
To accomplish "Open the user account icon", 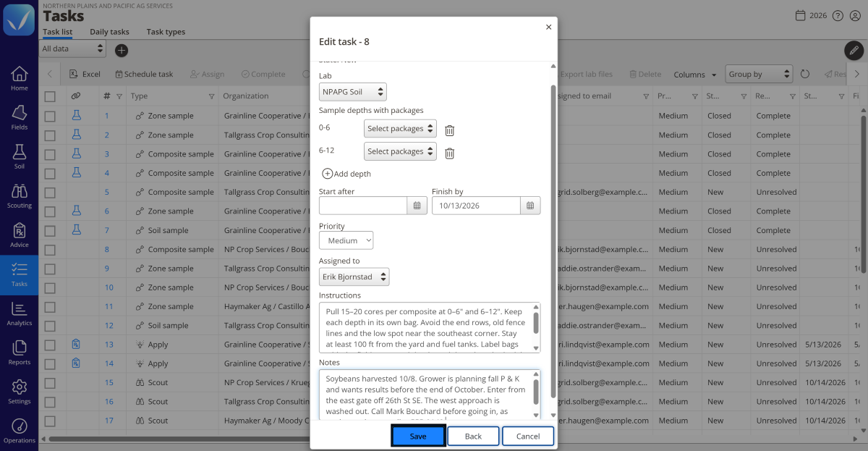I will (855, 16).
